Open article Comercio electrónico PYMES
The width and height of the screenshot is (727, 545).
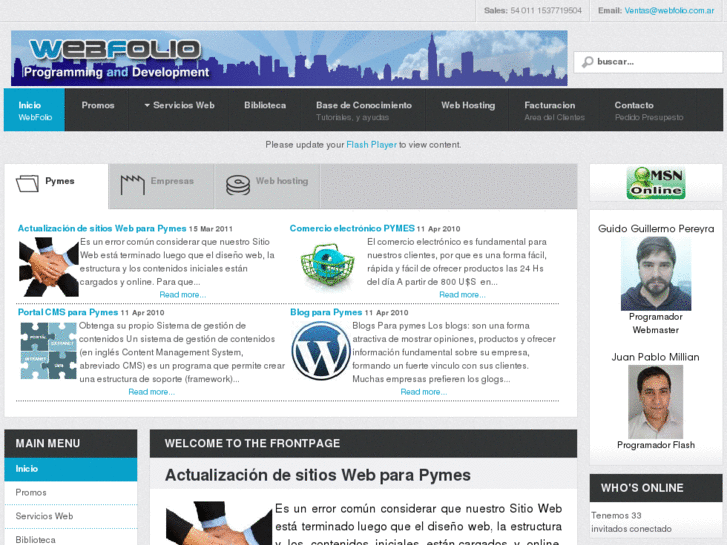pyautogui.click(x=352, y=228)
